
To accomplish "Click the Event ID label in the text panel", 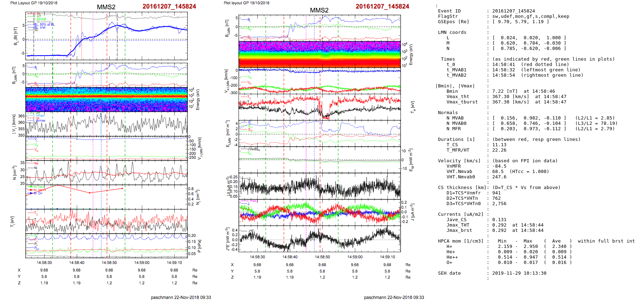I will point(449,11).
